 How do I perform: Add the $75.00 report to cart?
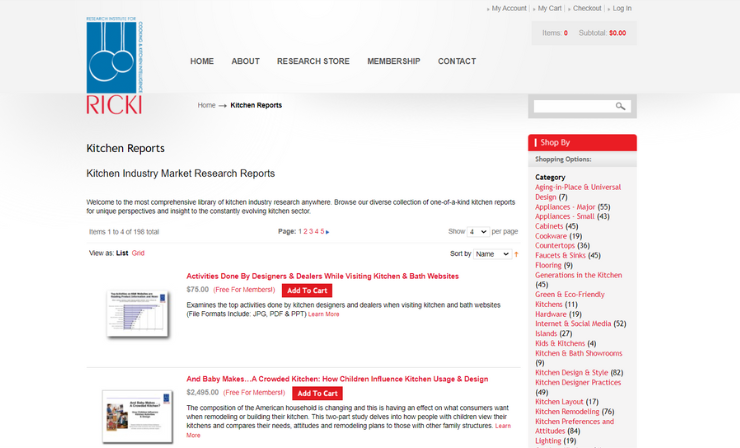(x=306, y=290)
